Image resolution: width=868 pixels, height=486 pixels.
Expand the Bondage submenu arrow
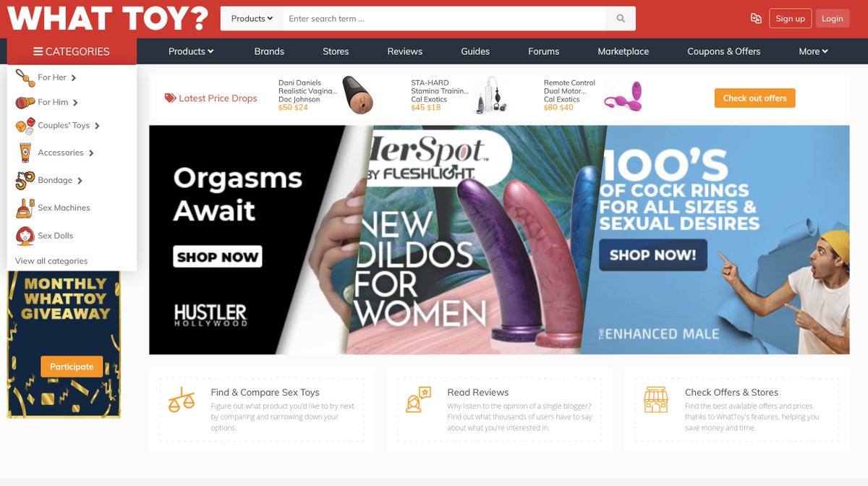pos(80,181)
